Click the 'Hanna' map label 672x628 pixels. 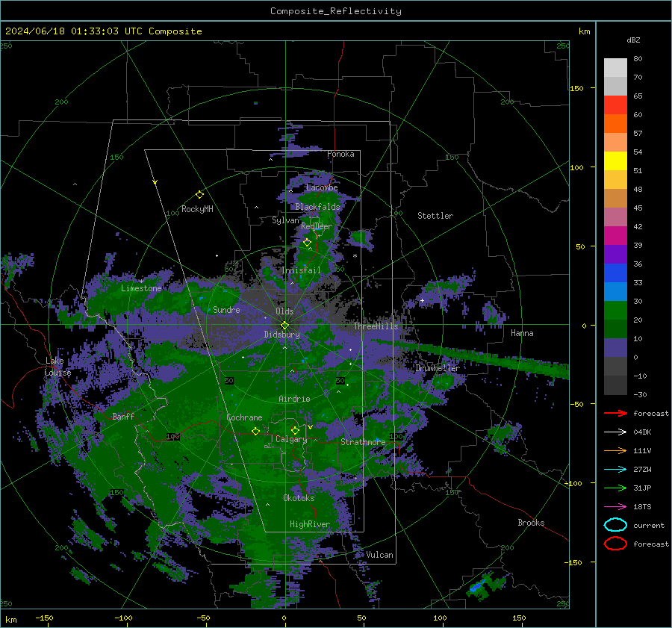click(522, 333)
